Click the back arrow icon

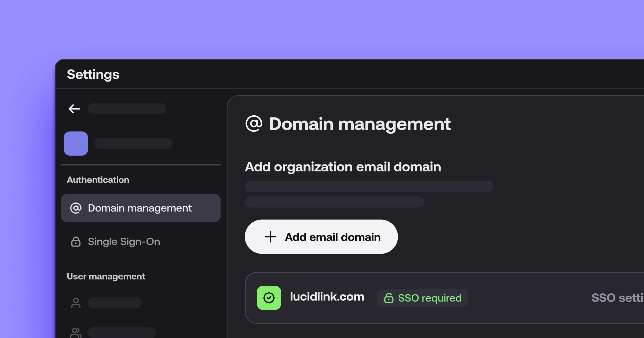74,109
